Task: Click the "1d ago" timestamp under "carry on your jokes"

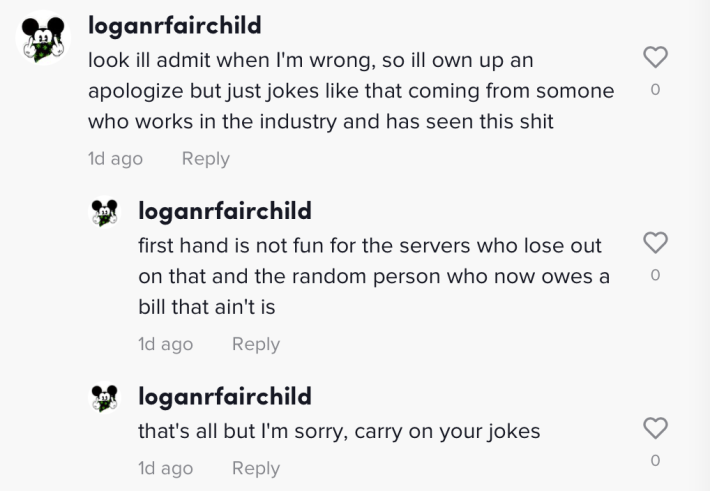Action: [165, 467]
